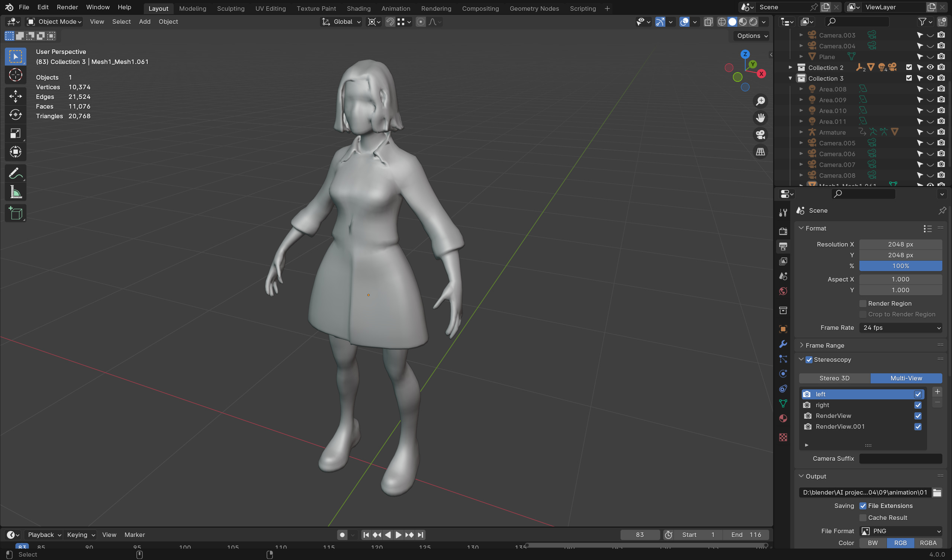Activate the Move tool
This screenshot has height=560, width=952.
(x=16, y=96)
